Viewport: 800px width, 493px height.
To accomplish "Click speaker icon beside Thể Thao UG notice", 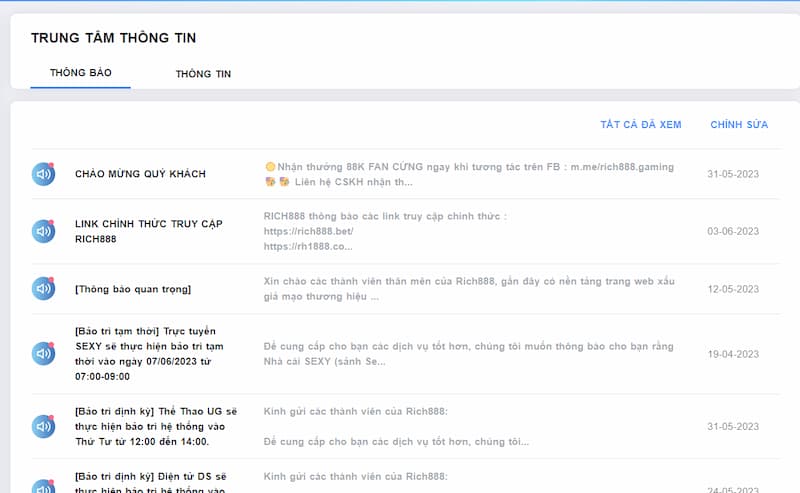I will click(x=43, y=426).
